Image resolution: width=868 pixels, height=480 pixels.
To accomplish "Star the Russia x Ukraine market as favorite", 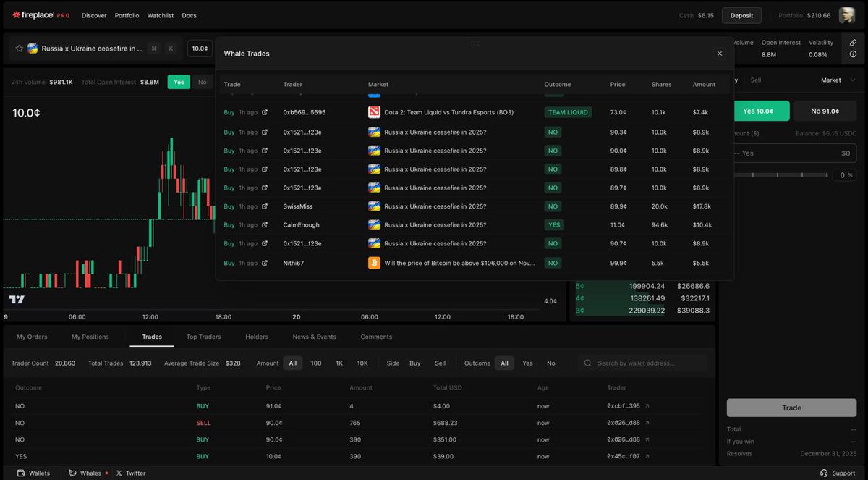I will pos(19,49).
